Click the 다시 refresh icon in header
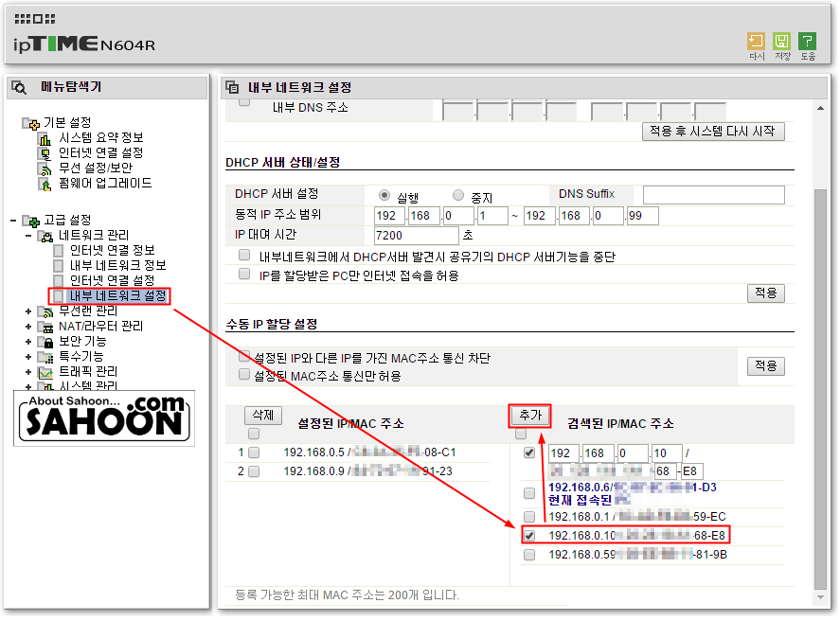Screen dimensions: 840x621 pos(756,42)
